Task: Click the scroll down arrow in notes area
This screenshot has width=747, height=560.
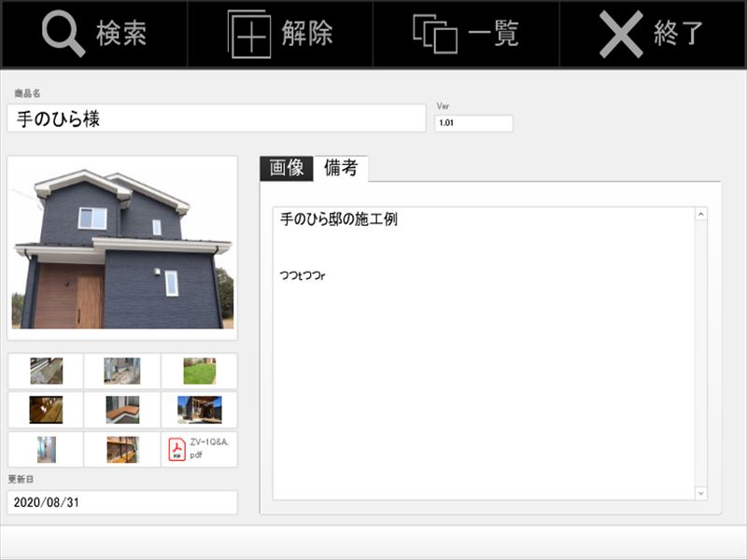Action: 701,493
